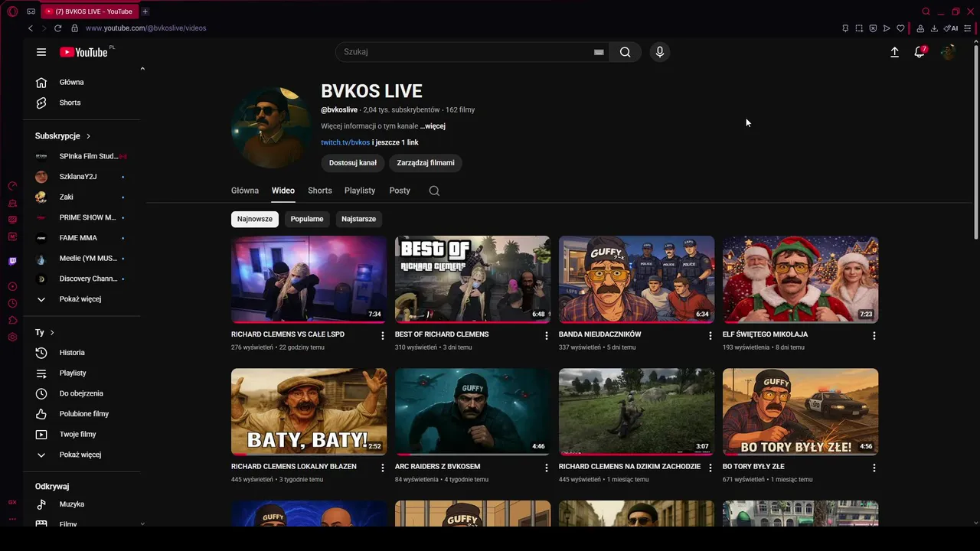Open Opera easy setup sliders icon

968,28
